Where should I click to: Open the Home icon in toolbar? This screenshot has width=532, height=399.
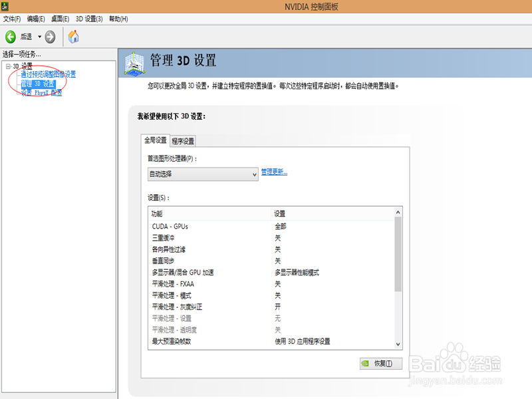click(73, 37)
